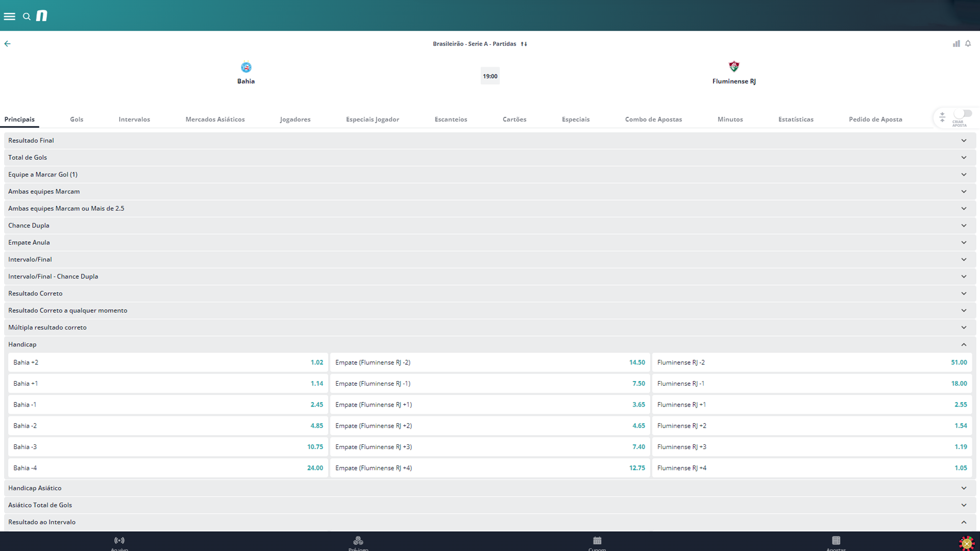Image resolution: width=980 pixels, height=551 pixels.
Task: Pick Fluminense RJ +4 at 1.05
Action: [x=812, y=468]
